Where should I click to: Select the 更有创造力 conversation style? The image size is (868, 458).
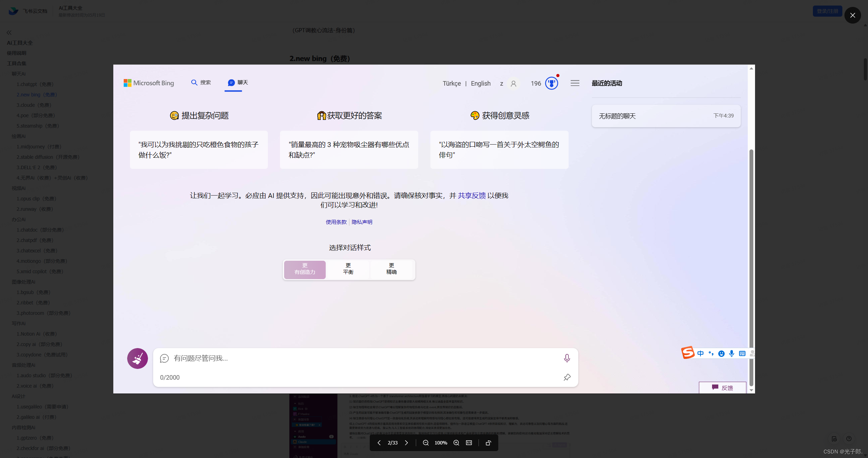pos(305,269)
